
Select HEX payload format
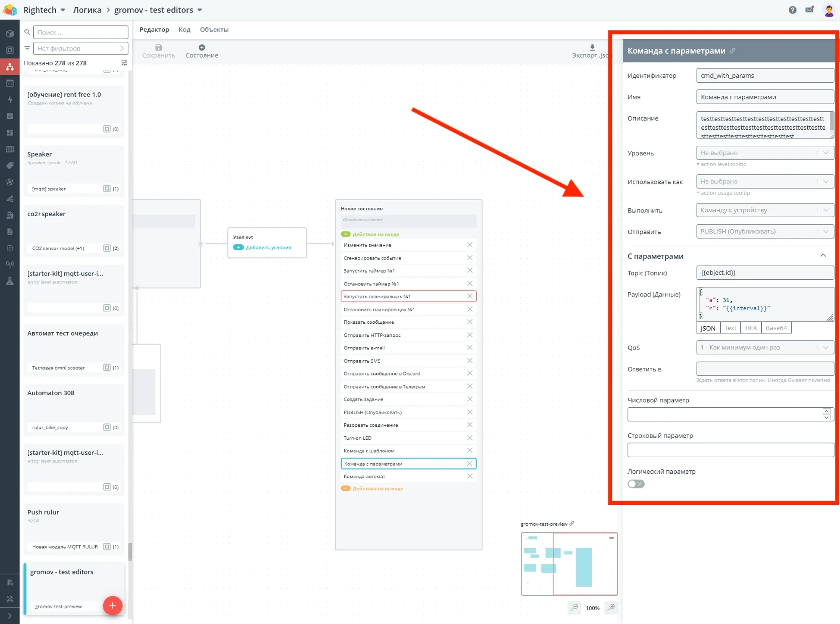pyautogui.click(x=751, y=328)
